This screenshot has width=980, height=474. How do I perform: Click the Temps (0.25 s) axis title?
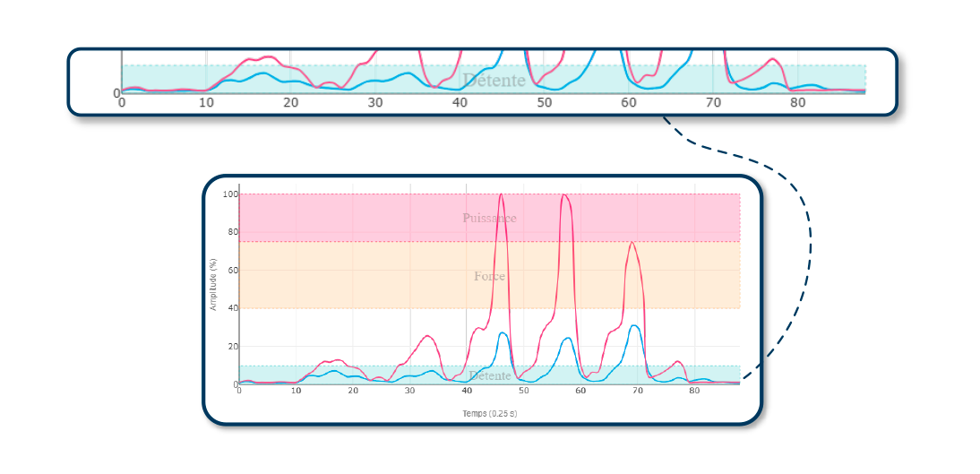(x=489, y=413)
